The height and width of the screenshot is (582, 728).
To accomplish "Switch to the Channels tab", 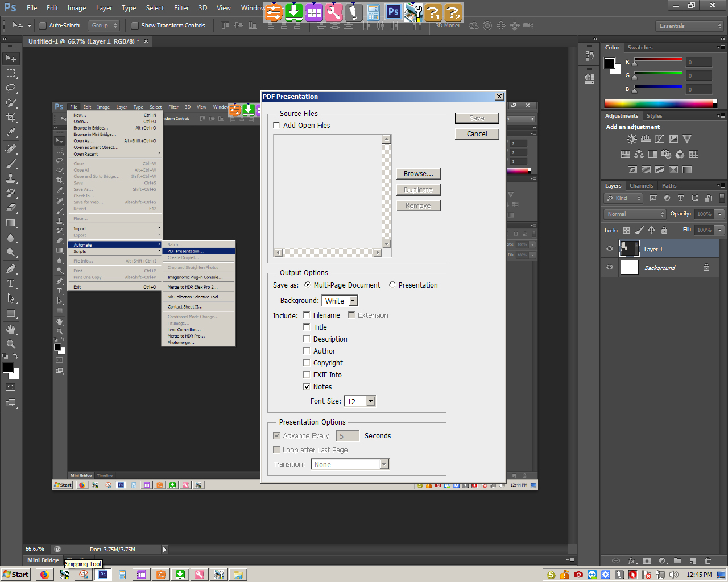I will click(x=641, y=186).
